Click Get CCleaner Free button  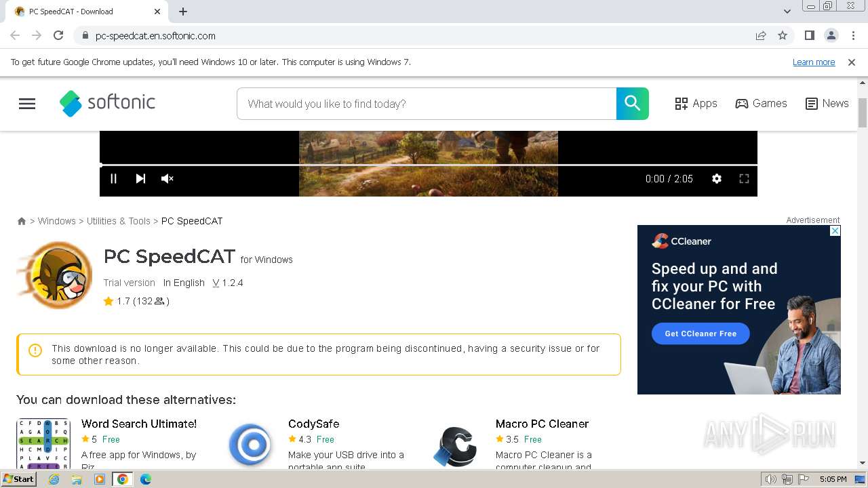[x=701, y=333]
